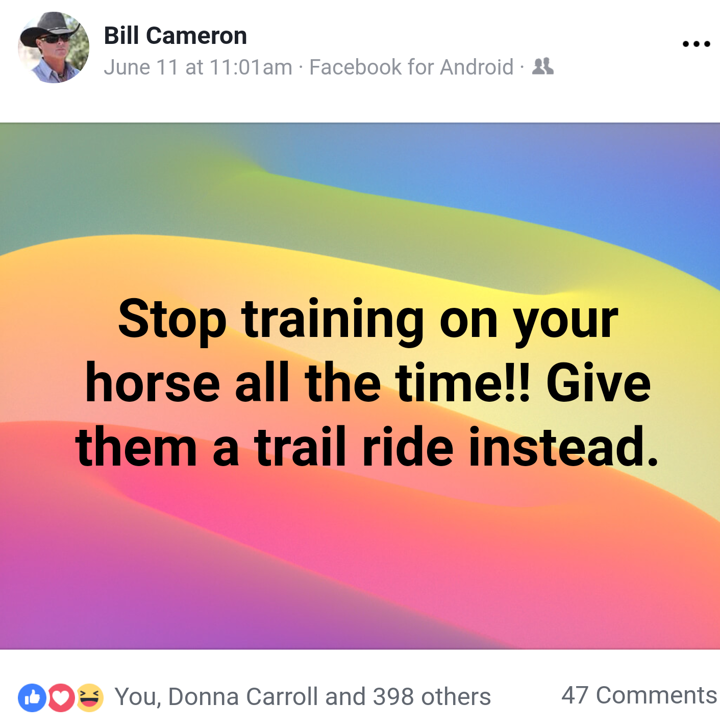Click the June 11 at 11:01am timestamp
720x728 pixels.
(x=198, y=67)
